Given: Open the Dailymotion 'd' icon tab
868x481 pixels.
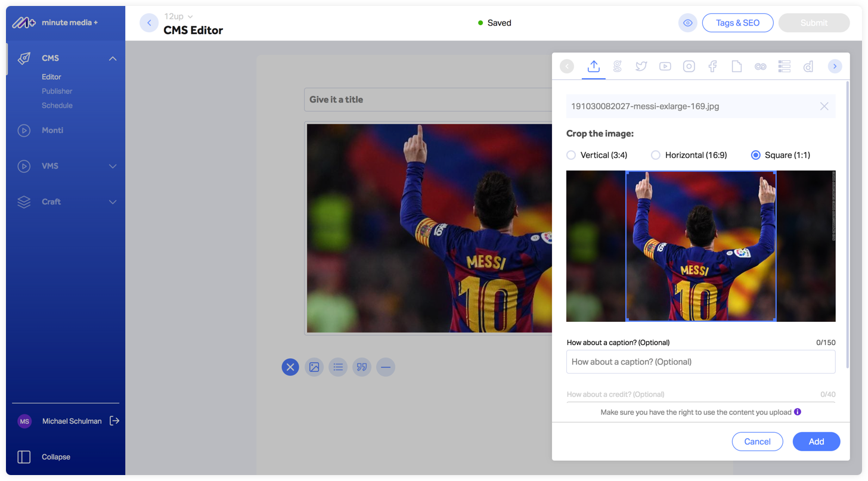Looking at the screenshot, I should [x=808, y=67].
